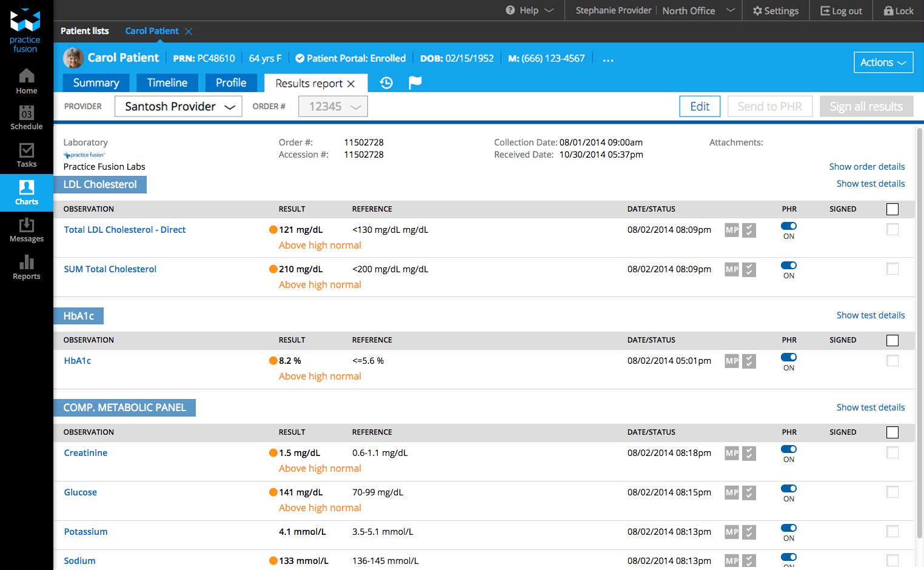Screen dimensions: 924x570
Task: Select the Carol Patient chart tab
Action: (152, 31)
